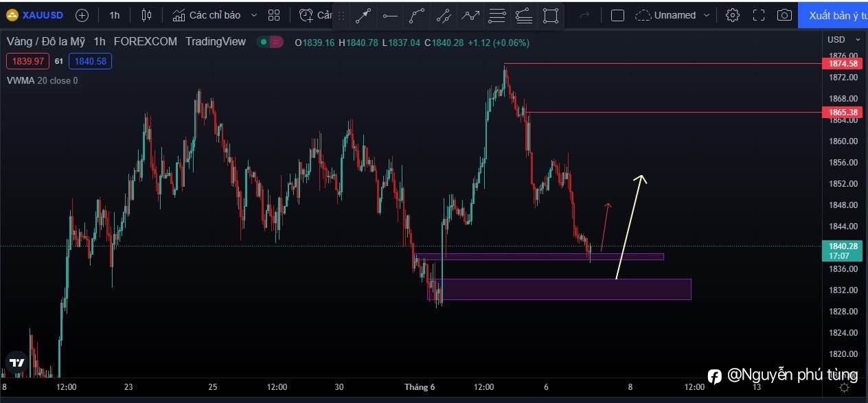868x403 pixels.
Task: Click the O1839.16 open value
Action: pyautogui.click(x=315, y=43)
